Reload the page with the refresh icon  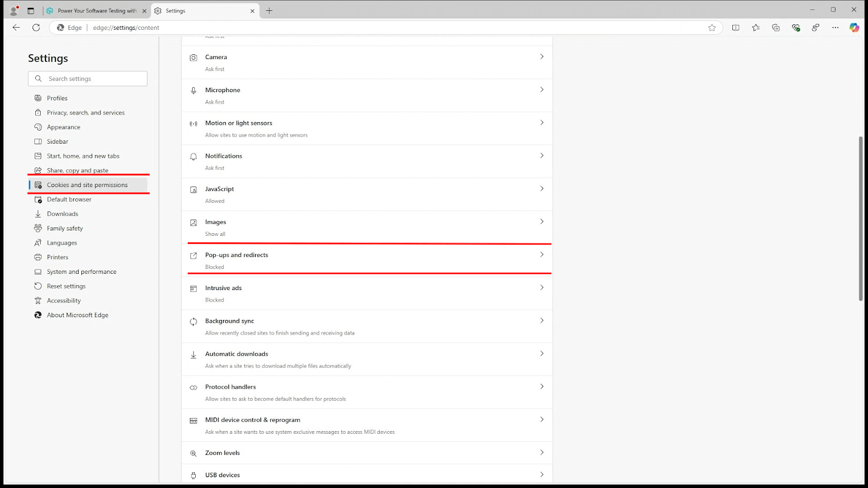click(x=36, y=28)
